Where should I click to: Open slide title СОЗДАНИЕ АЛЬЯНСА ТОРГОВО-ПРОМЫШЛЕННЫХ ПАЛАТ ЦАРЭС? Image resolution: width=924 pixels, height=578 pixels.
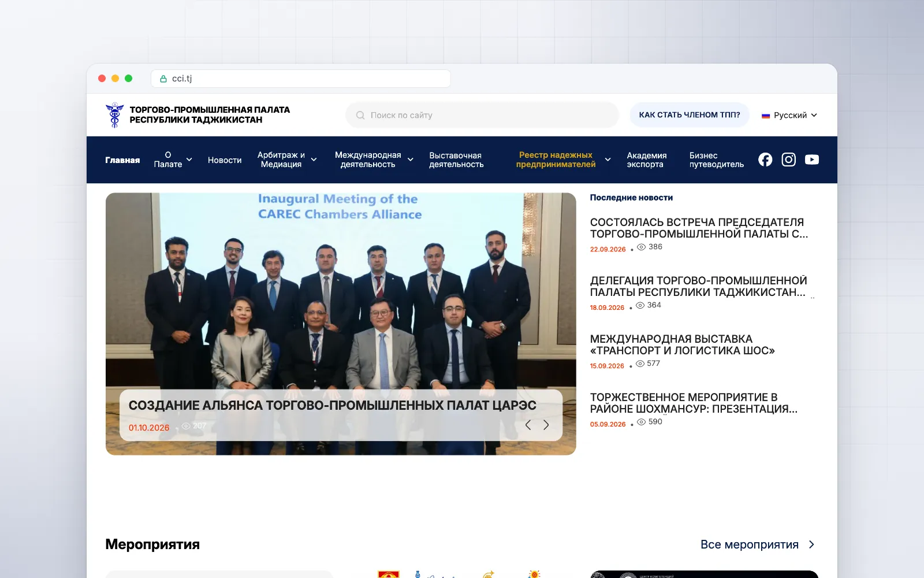(332, 406)
